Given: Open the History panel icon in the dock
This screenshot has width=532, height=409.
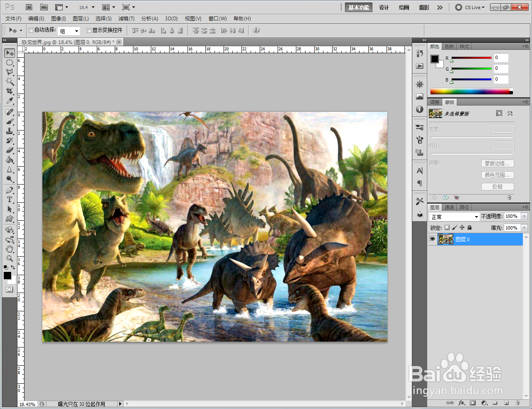Looking at the screenshot, I should pyautogui.click(x=420, y=54).
